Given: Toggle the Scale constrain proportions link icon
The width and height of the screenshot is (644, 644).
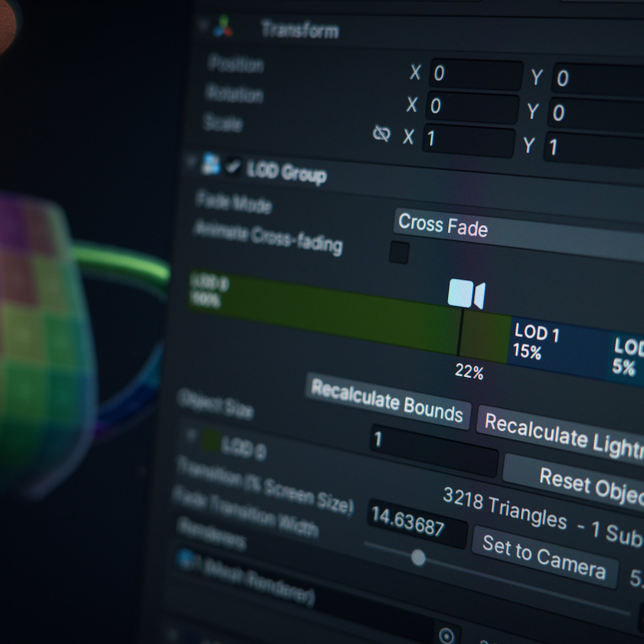Looking at the screenshot, I should click(381, 134).
